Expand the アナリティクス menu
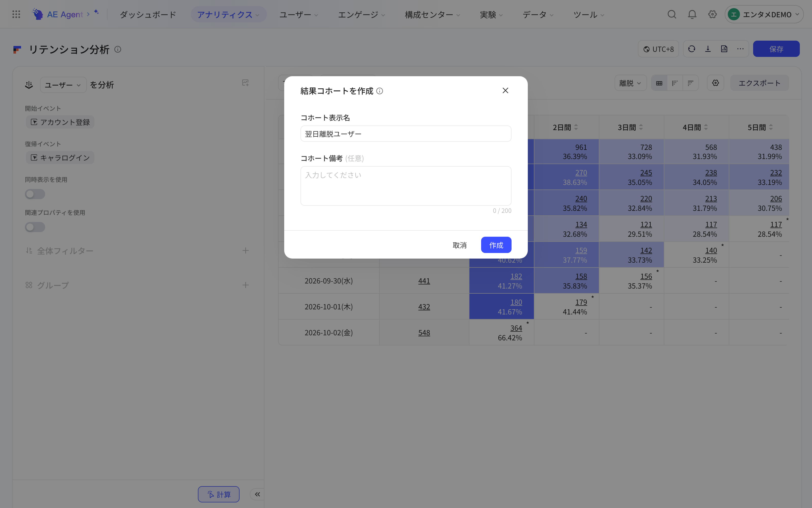Viewport: 812px width, 508px height. point(228,14)
